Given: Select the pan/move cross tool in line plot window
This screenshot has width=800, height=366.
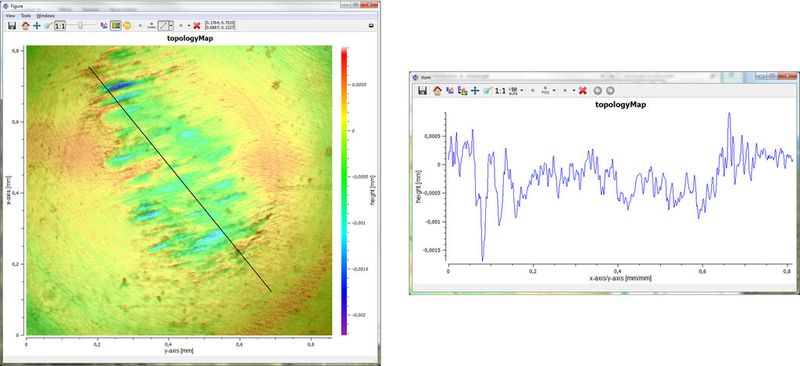Looking at the screenshot, I should [x=475, y=90].
